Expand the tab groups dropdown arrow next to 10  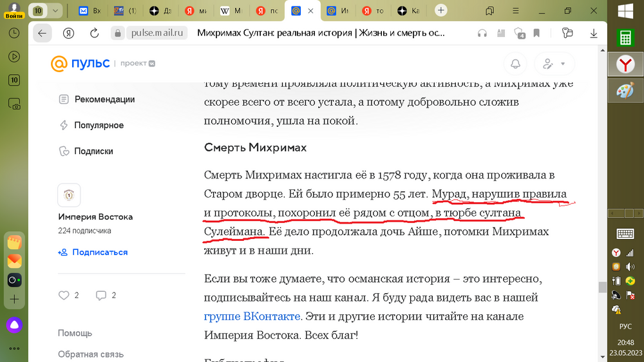tap(55, 11)
